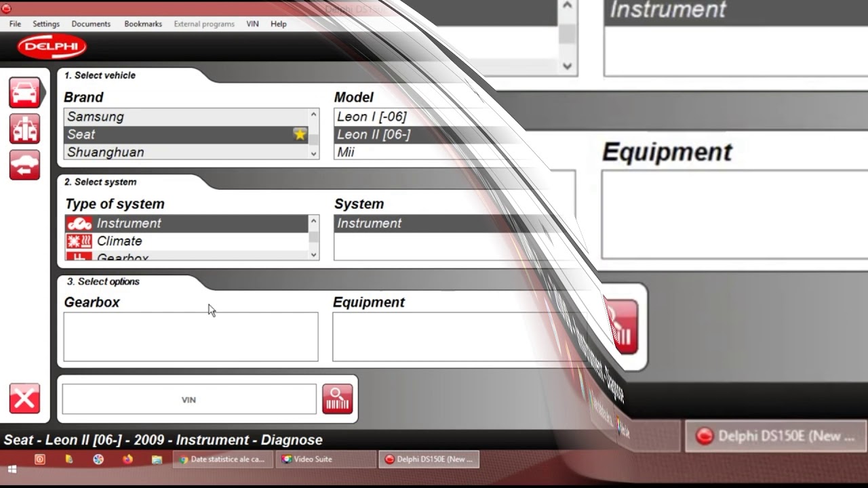Brand list scroll down arrow

(x=313, y=154)
